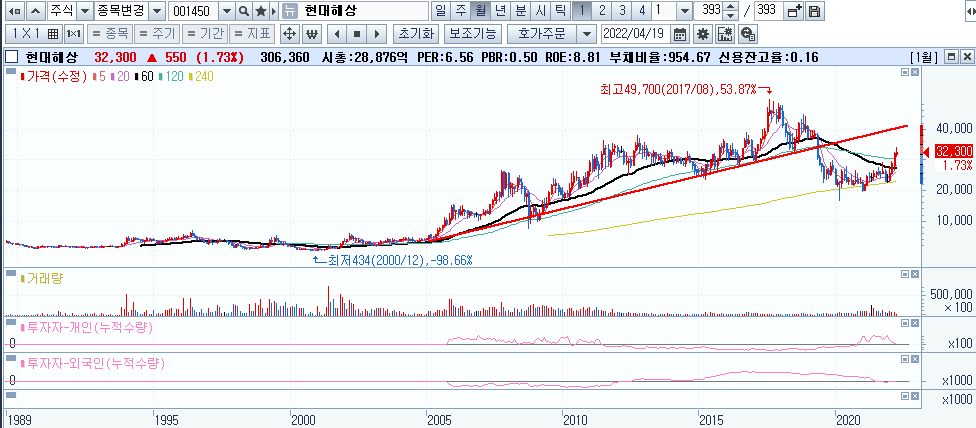
Task: Step chart backward with left arrow
Action: pyautogui.click(x=336, y=34)
